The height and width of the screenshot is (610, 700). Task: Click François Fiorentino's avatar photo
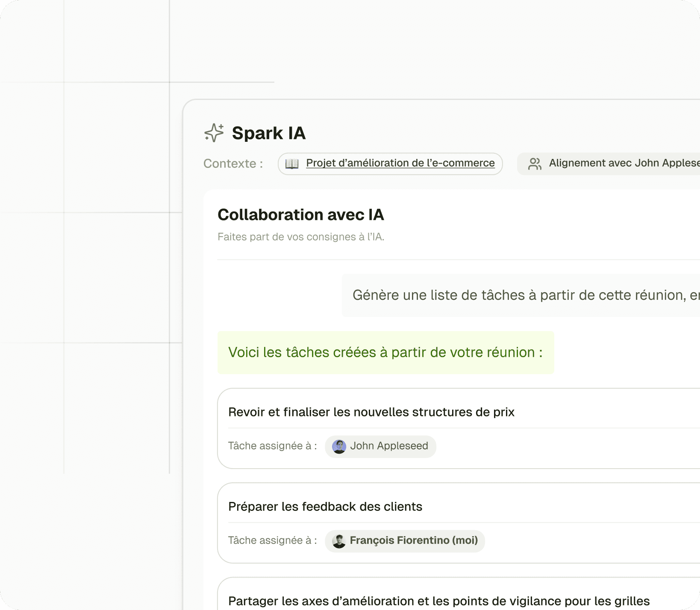coord(339,541)
